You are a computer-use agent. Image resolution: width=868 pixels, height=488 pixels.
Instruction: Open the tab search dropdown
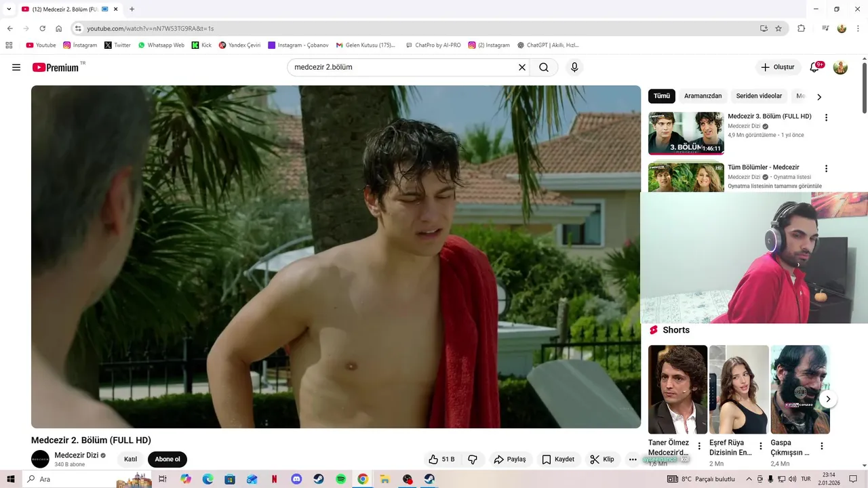tap(9, 9)
